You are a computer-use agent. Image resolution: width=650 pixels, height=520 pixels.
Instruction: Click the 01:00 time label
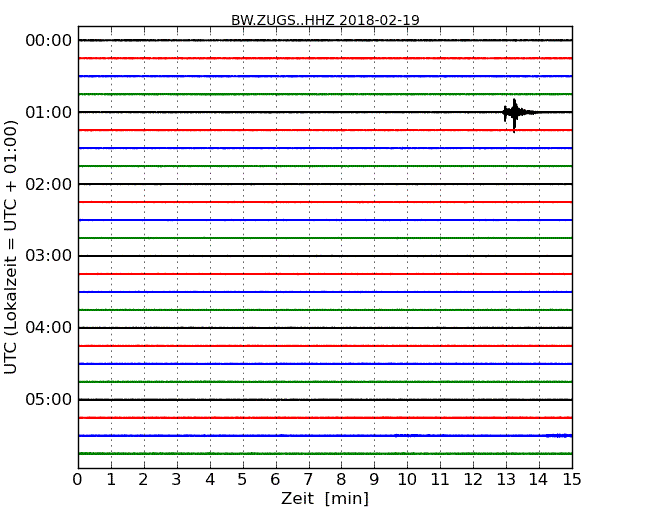click(x=49, y=112)
